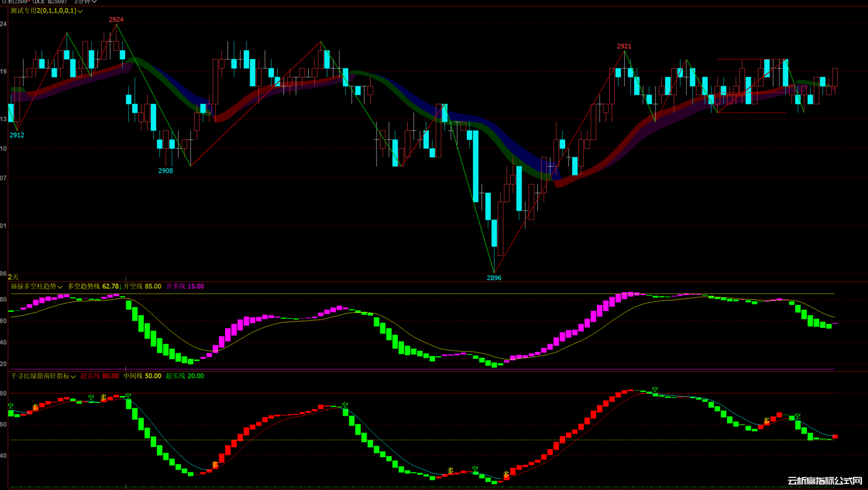Screen dimensions: 868x490
Task: Select the 2921 high price marker
Action: 624,46
